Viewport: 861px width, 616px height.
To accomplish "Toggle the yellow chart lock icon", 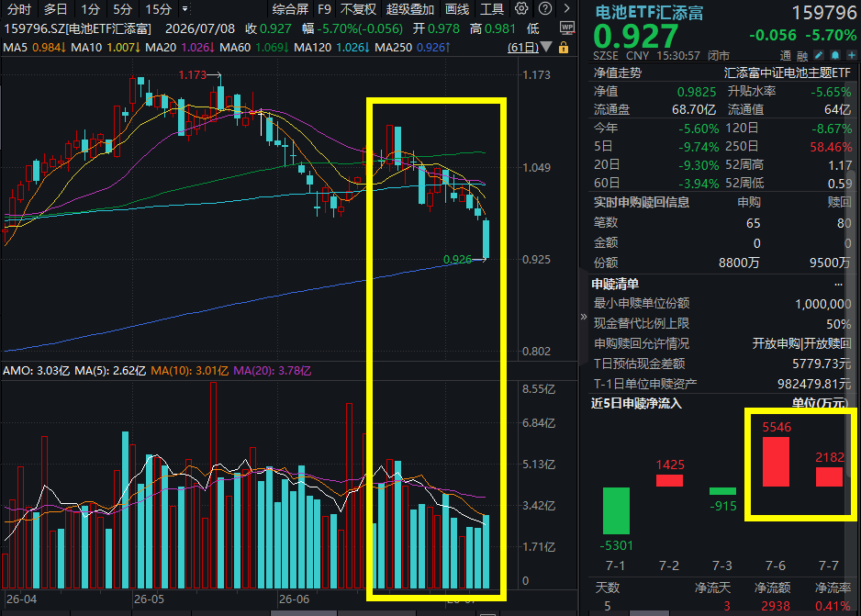I will tap(564, 48).
